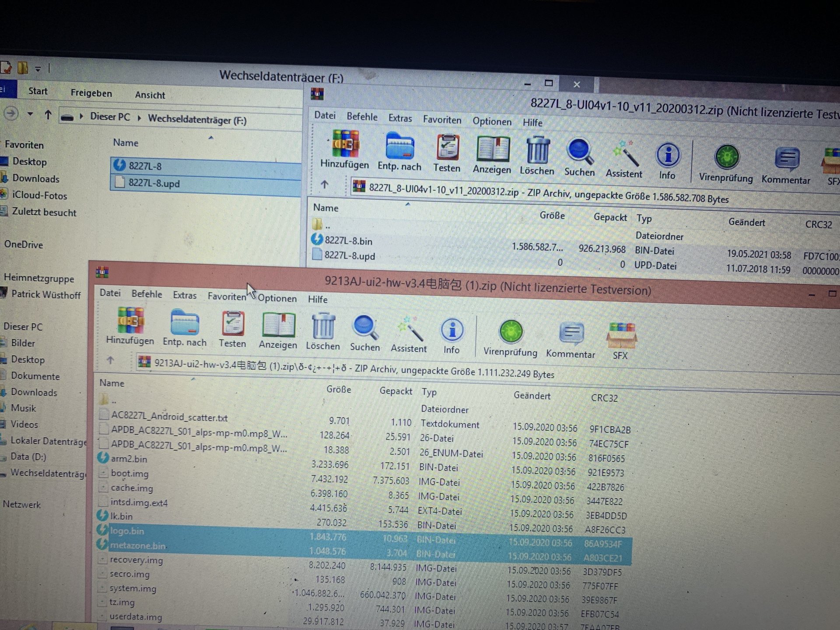
Task: Click Assistent wand icon in front WinRAR window
Action: tap(409, 329)
